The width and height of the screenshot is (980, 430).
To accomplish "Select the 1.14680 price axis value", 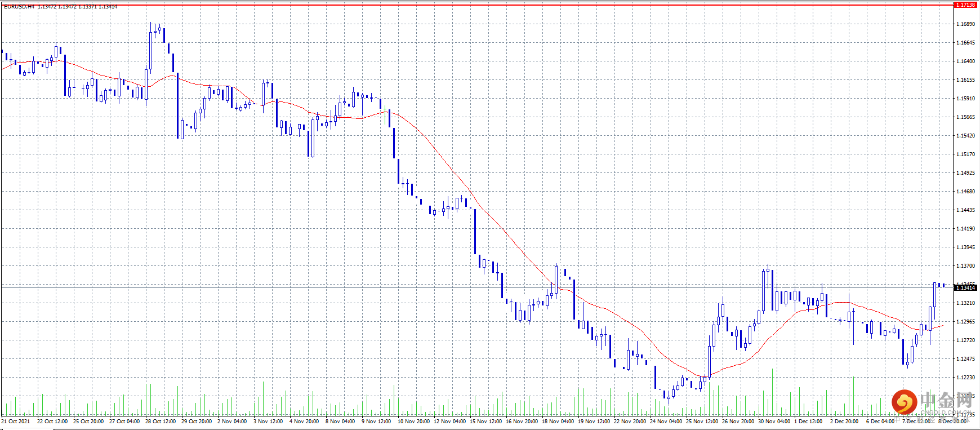I will click(965, 192).
